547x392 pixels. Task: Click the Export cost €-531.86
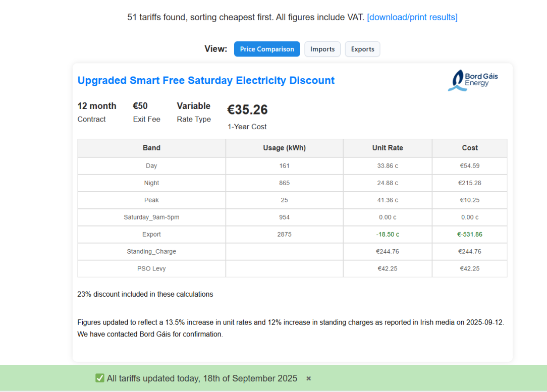coord(470,234)
